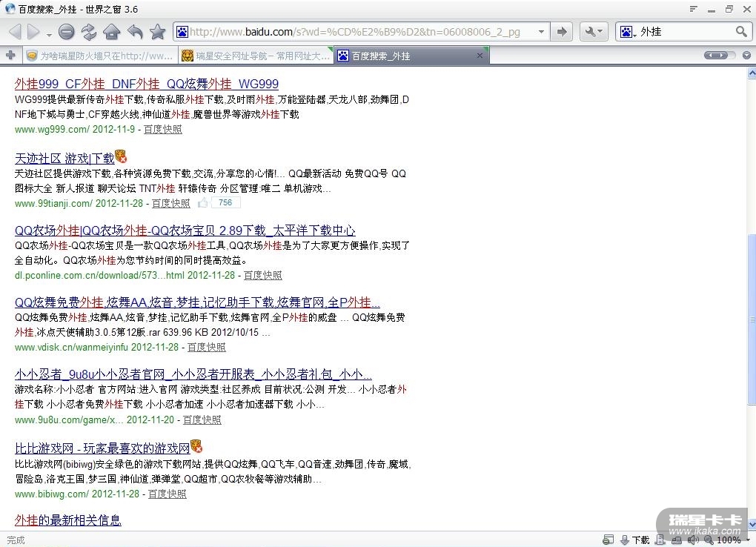Screen dimensions: 756x547
Task: Open 百度快照 for www.wg999.com
Action: [x=163, y=129]
